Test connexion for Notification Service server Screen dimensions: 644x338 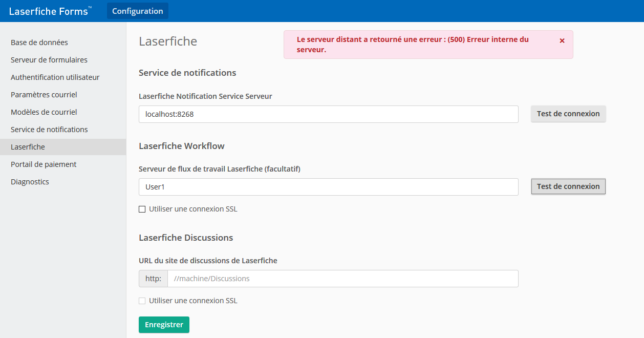coord(568,114)
